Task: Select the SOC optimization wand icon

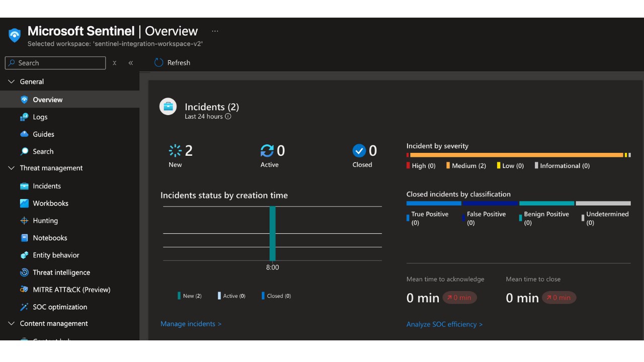Action: click(24, 307)
